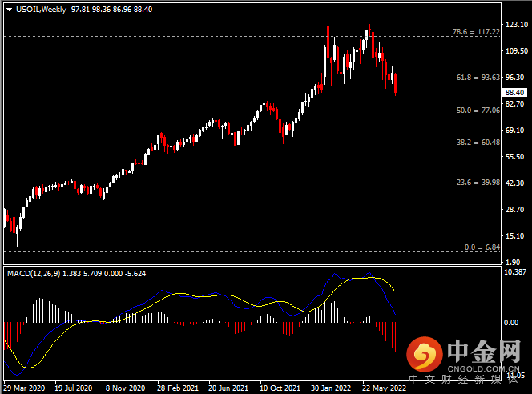Select the 38.2 = 60.48 Fibonacci label

479,143
